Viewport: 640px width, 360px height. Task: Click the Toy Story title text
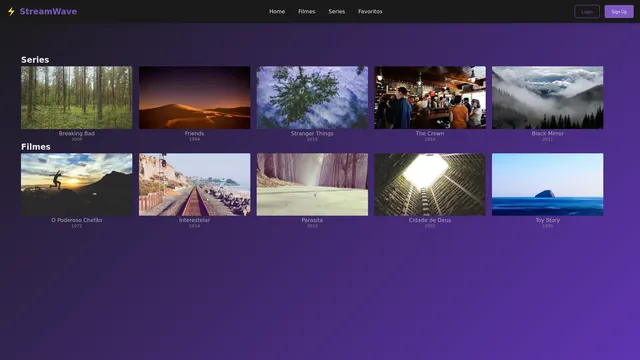[547, 220]
